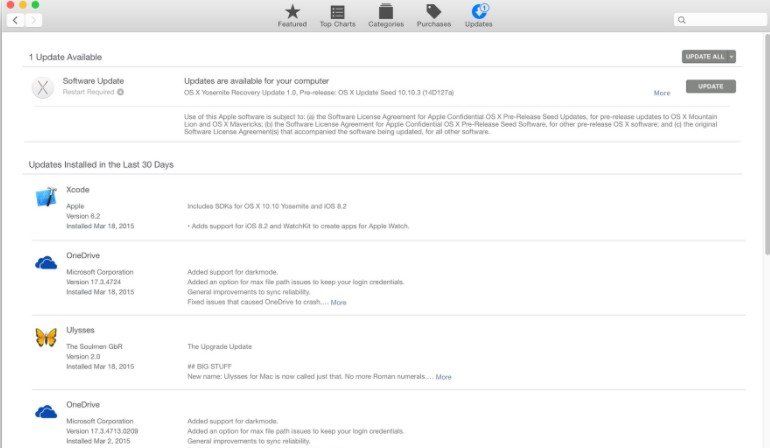Screen dimensions: 770x448
Task: Click 'Updates are available for your computer'
Action: coord(256,81)
